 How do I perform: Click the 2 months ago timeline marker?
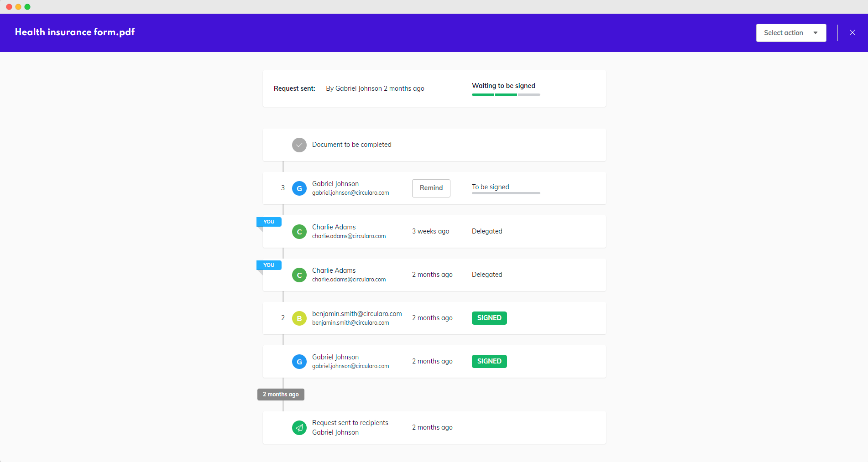pyautogui.click(x=281, y=395)
